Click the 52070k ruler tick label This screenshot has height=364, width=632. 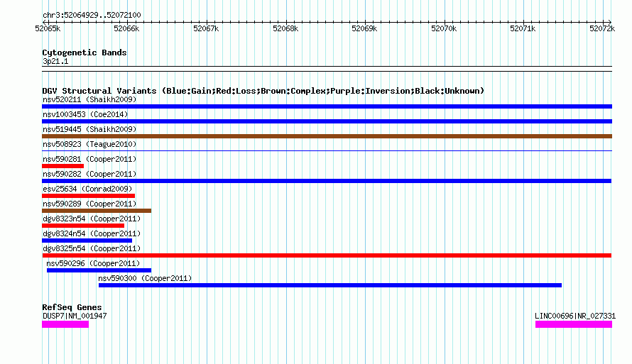pyautogui.click(x=444, y=28)
